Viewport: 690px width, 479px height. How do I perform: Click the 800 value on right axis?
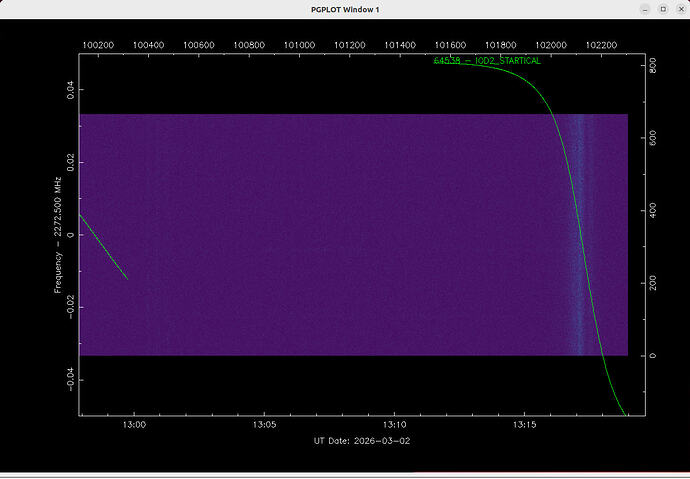(x=653, y=66)
